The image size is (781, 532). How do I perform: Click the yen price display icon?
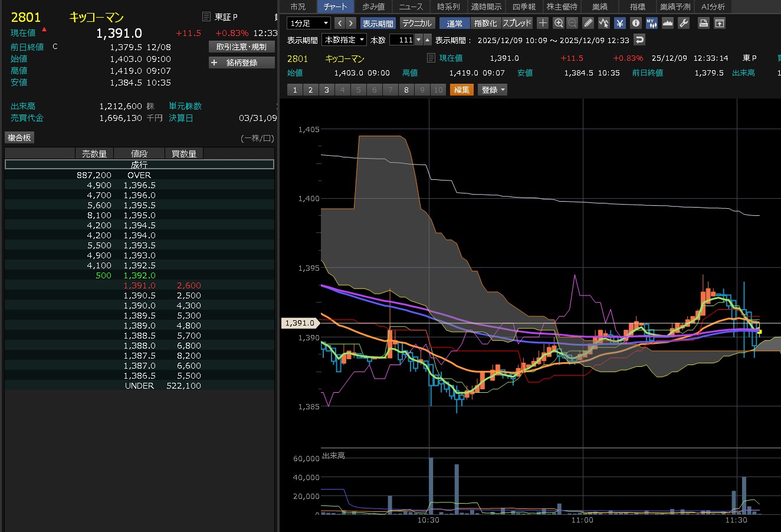(620, 23)
